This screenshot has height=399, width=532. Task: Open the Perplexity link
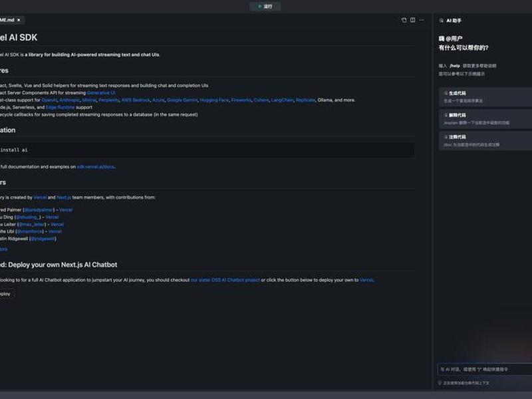[109, 100]
